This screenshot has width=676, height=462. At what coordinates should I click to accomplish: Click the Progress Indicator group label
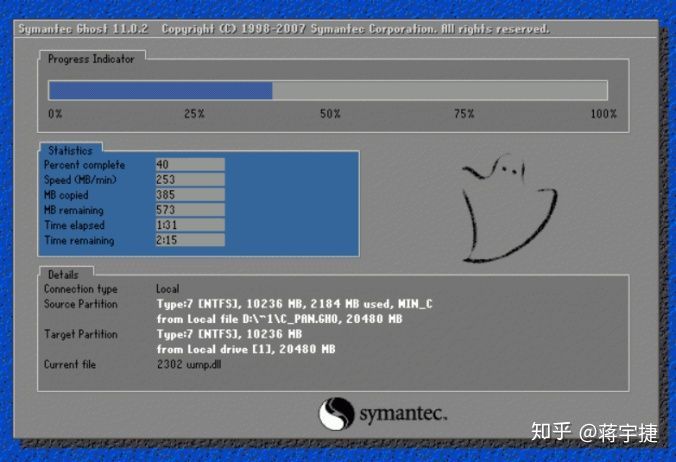click(91, 60)
